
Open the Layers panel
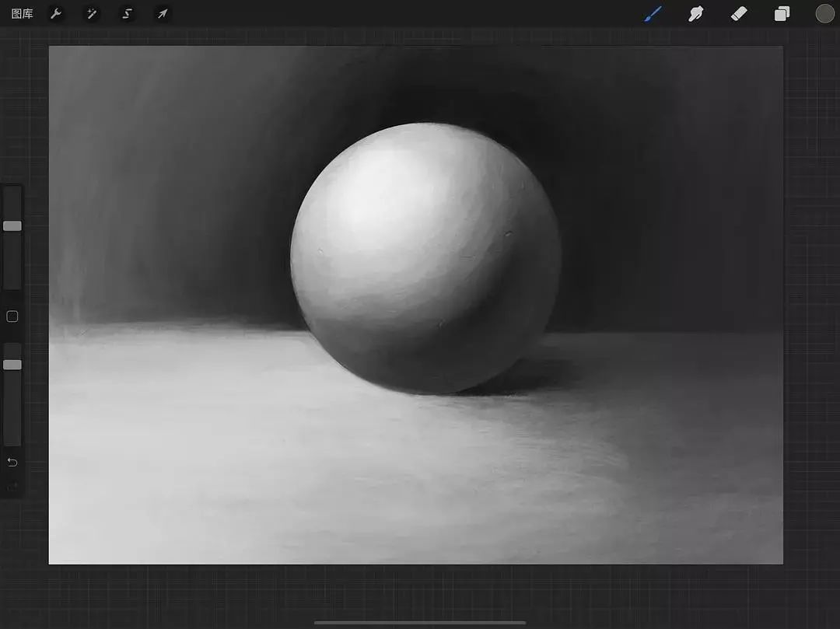(782, 14)
